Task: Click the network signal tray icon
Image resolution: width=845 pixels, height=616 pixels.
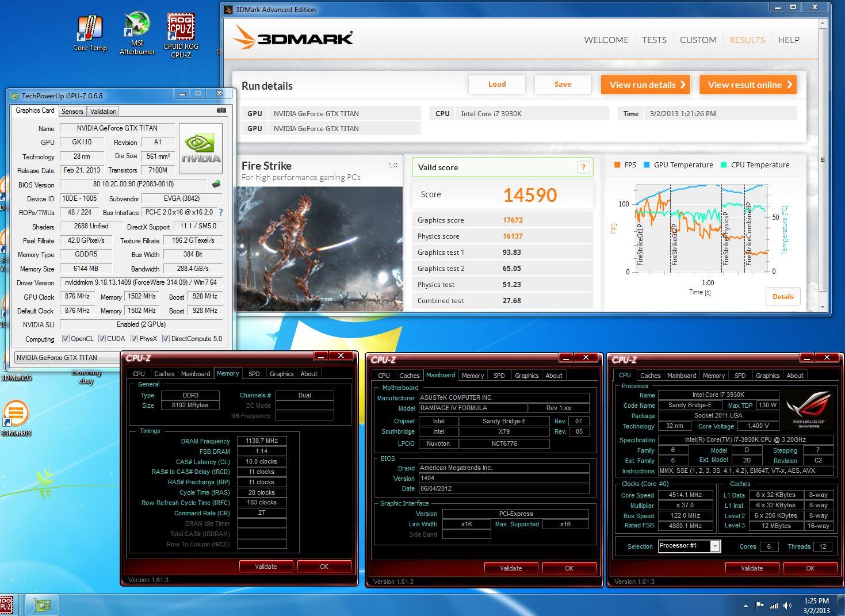Action: (x=774, y=605)
